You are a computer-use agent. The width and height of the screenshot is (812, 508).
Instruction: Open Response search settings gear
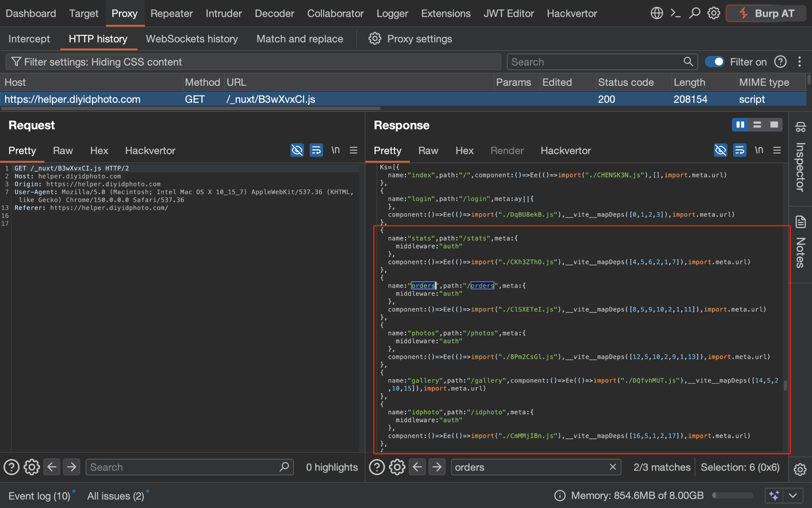click(x=397, y=467)
